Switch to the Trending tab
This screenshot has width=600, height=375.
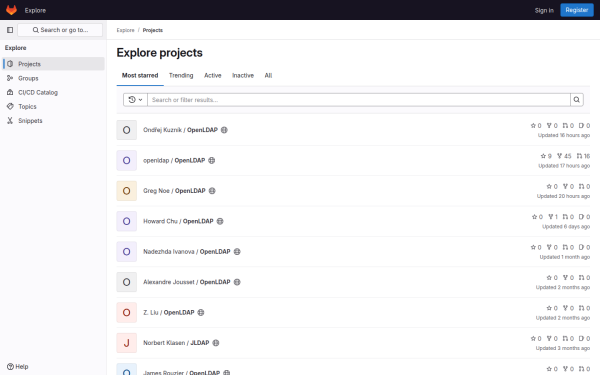point(181,75)
